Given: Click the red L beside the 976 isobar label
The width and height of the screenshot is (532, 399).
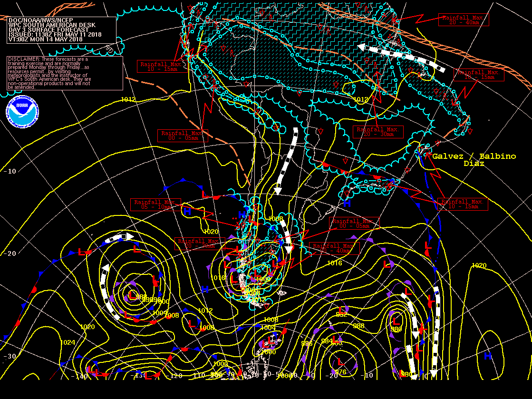Looking at the screenshot, I should (341, 363).
